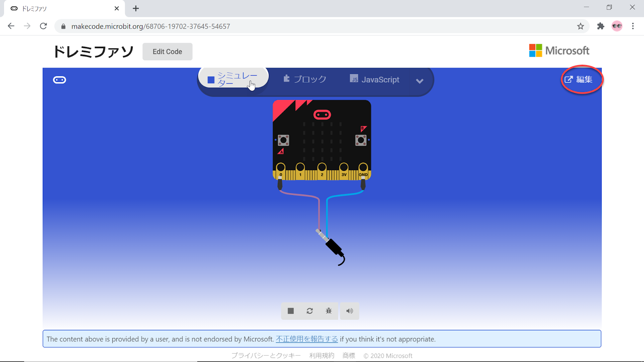Open the 利用規約 link
644x362 pixels.
tap(322, 356)
